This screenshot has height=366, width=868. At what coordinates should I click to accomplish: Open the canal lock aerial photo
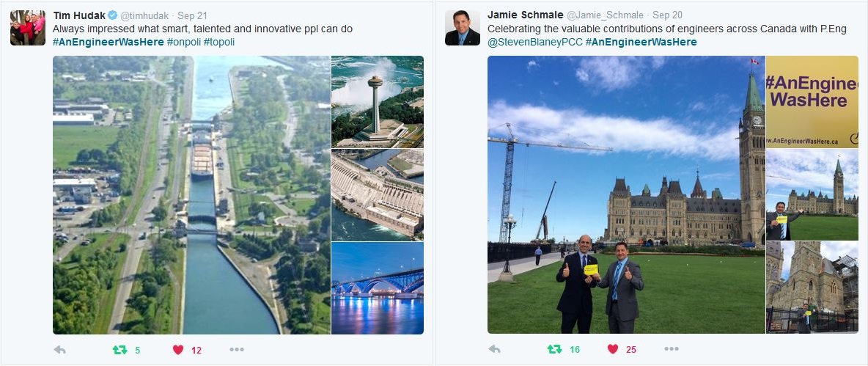pos(191,195)
